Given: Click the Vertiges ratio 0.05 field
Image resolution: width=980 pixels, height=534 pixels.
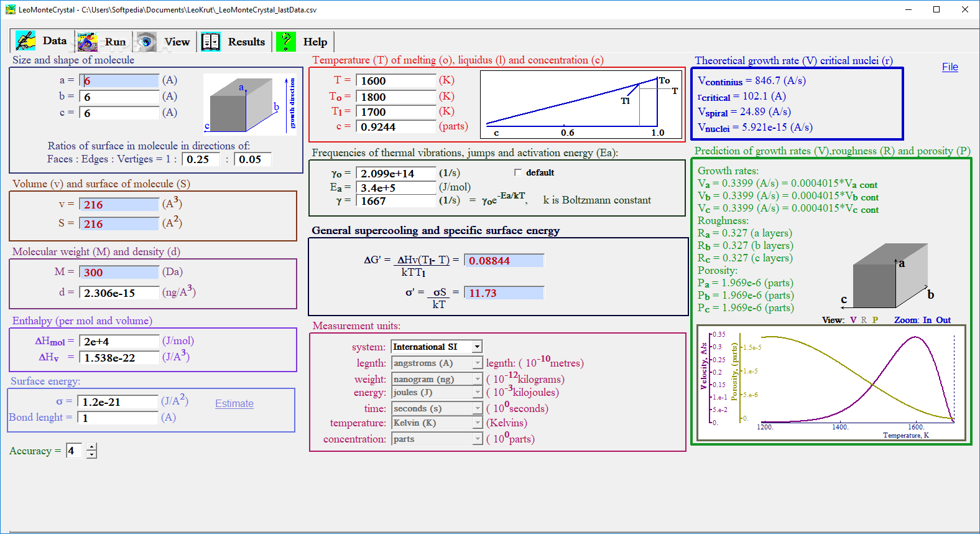Looking at the screenshot, I should [252, 159].
